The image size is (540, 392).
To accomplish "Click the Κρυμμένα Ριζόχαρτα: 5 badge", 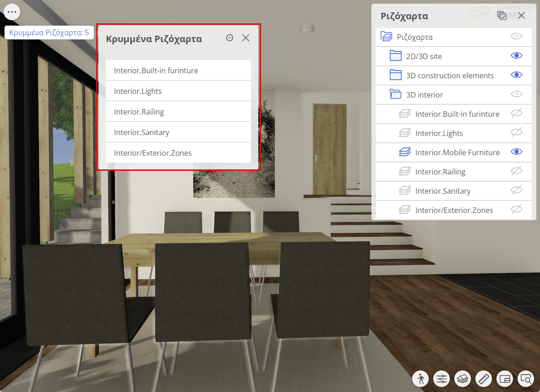I will pyautogui.click(x=49, y=33).
